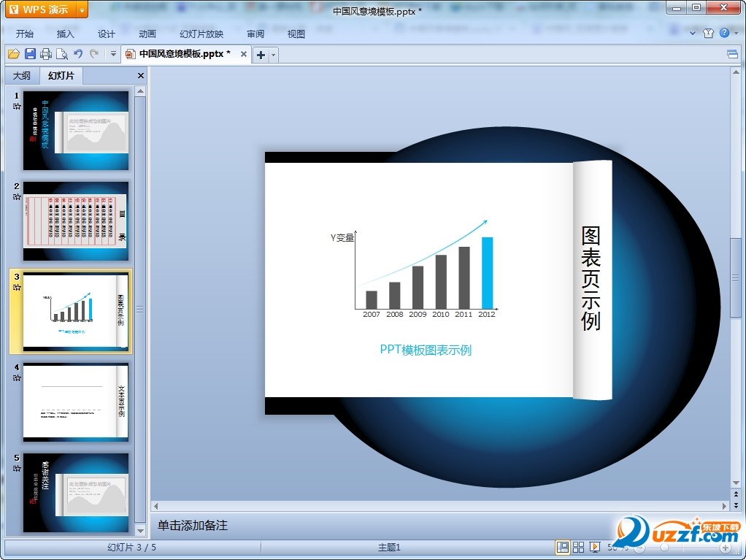Close the 中国风意境模板.pptx document tab
Image resolution: width=746 pixels, height=560 pixels.
point(244,54)
